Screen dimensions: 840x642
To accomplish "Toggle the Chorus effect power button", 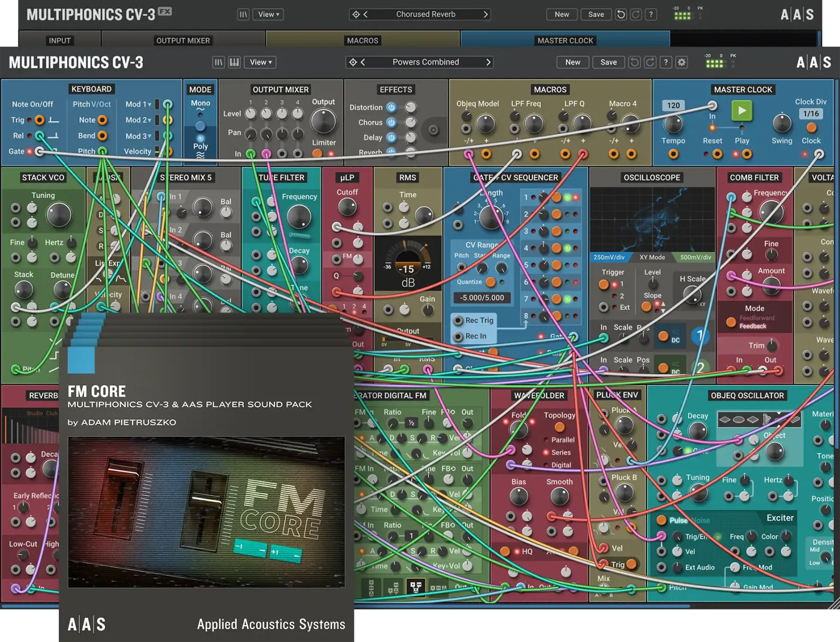I will pyautogui.click(x=391, y=122).
